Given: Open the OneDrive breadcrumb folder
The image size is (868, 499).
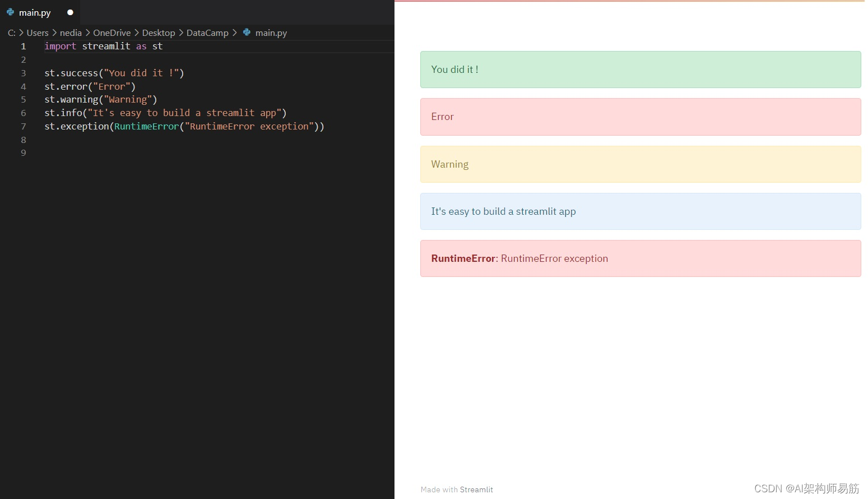Looking at the screenshot, I should click(112, 33).
